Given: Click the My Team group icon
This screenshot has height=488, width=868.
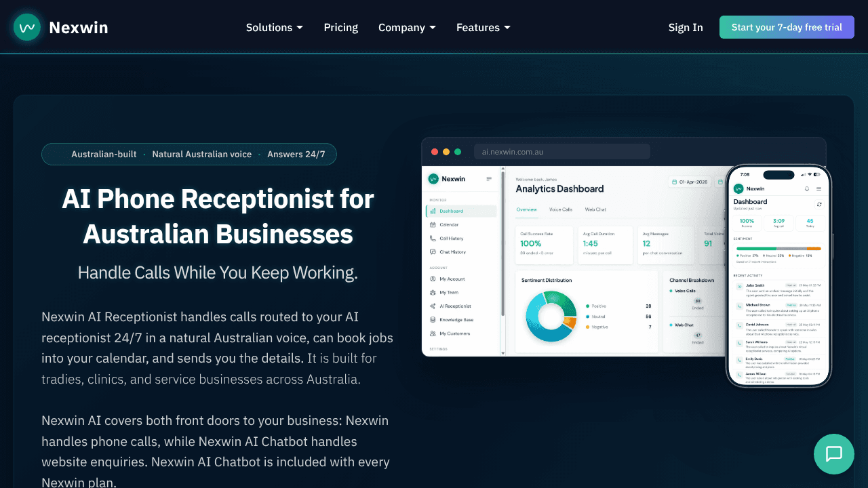Looking at the screenshot, I should [x=433, y=293].
